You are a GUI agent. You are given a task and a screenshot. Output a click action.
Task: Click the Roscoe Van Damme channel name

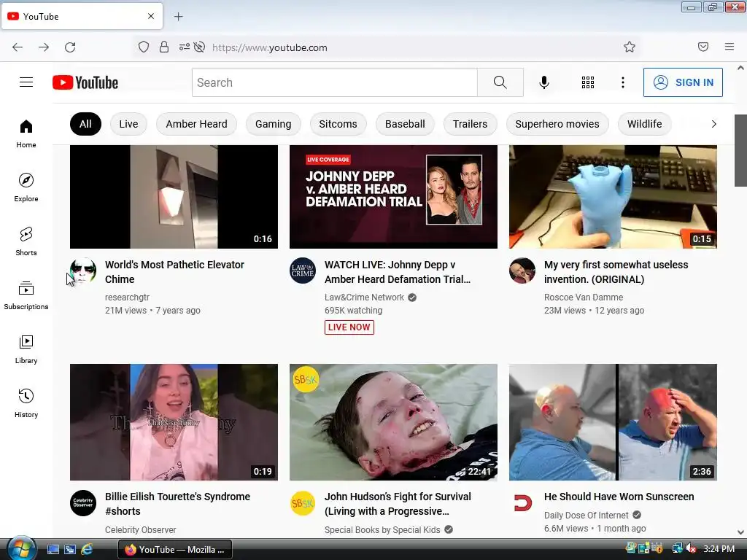click(584, 297)
